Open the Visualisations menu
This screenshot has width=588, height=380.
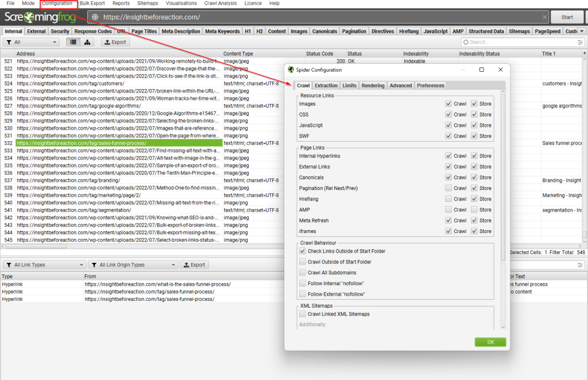click(x=181, y=3)
